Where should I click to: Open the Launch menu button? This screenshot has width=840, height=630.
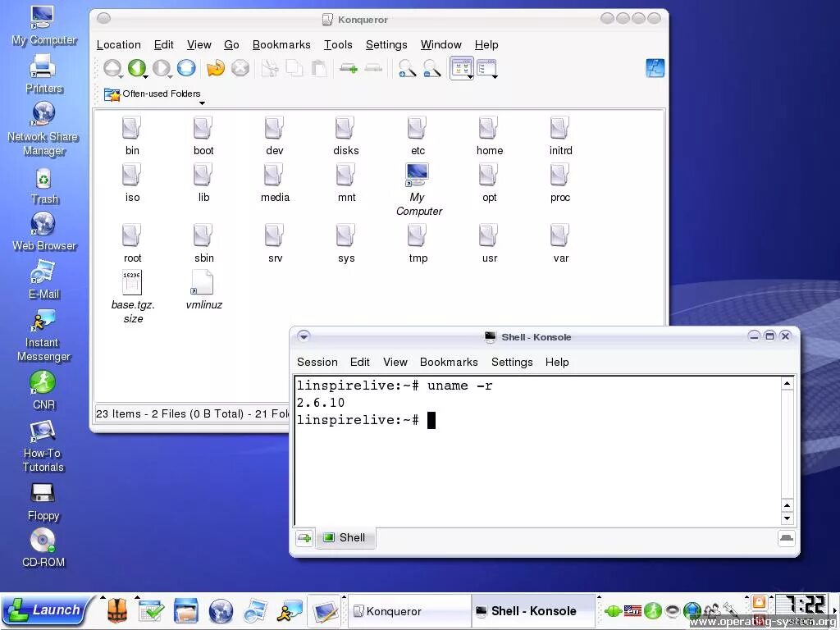click(x=47, y=610)
